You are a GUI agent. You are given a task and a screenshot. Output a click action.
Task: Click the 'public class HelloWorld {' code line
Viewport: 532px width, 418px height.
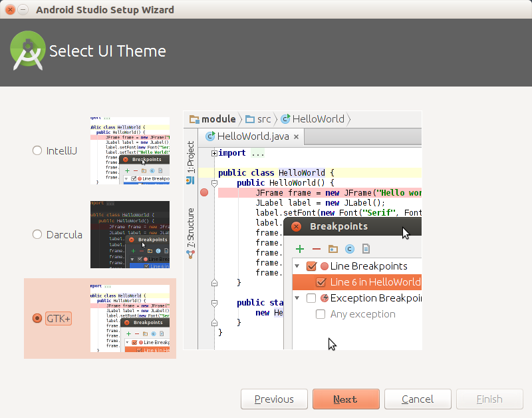276,172
